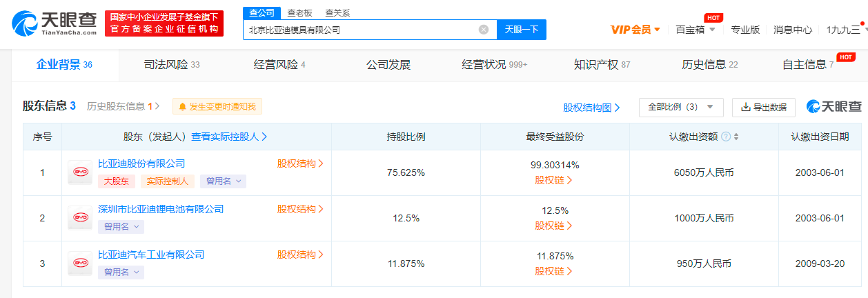Go to 专业版
Screen dimensions: 868x298
745,30
